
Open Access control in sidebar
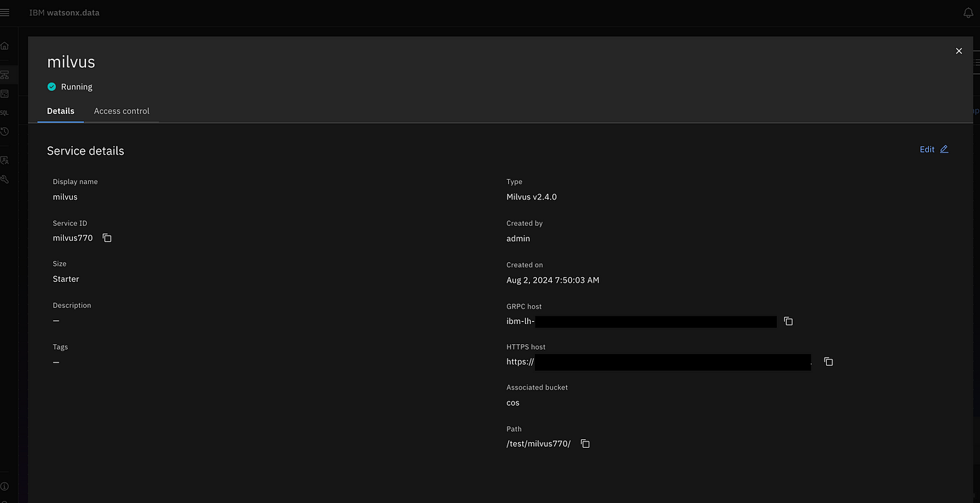(5, 160)
